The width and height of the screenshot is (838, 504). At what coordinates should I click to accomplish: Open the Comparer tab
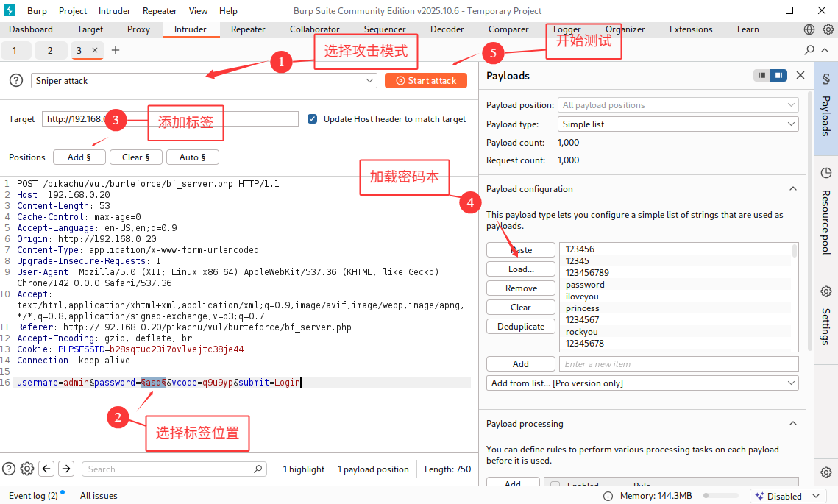[x=508, y=29]
